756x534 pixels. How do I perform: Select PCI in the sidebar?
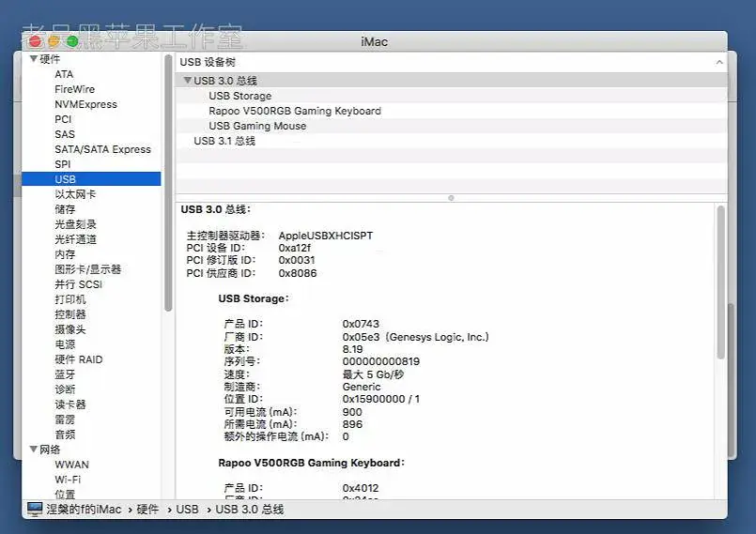point(63,119)
